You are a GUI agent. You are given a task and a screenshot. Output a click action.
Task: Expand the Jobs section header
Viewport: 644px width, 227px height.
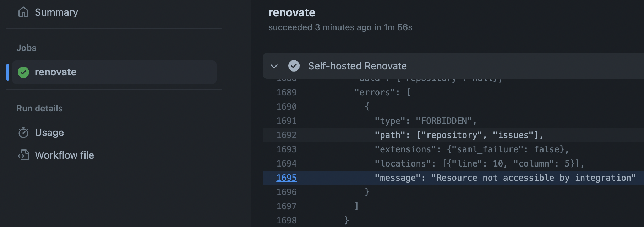coord(26,47)
